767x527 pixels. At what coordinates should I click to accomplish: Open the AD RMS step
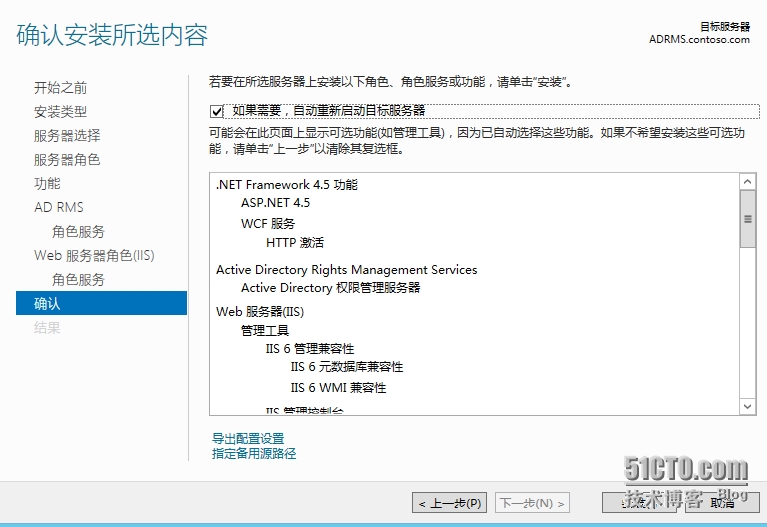pyautogui.click(x=59, y=207)
